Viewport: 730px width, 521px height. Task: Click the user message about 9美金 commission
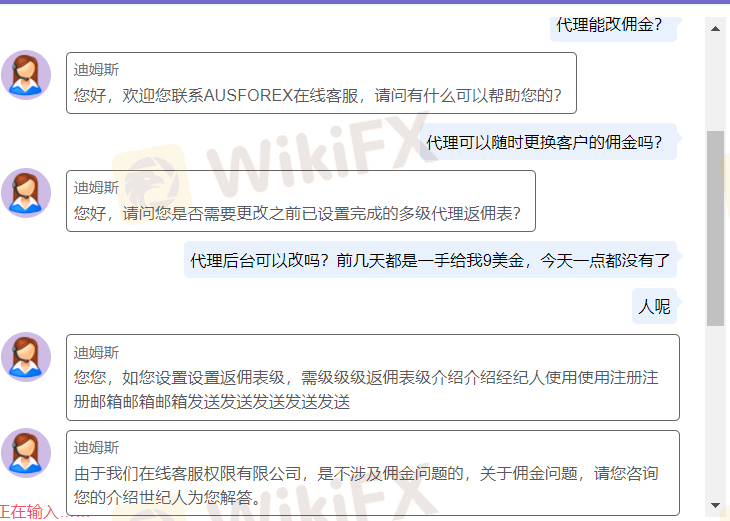(x=430, y=260)
